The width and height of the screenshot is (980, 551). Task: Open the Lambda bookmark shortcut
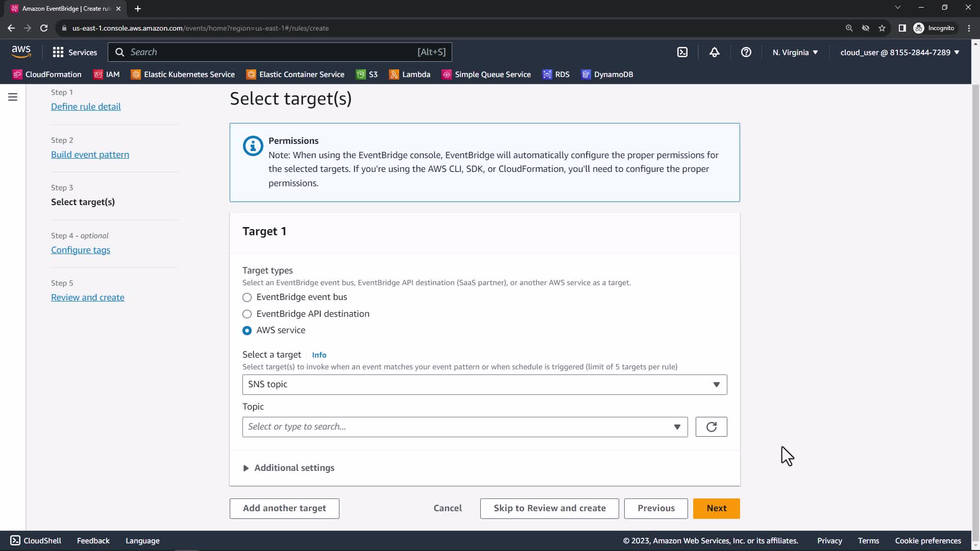[410, 74]
